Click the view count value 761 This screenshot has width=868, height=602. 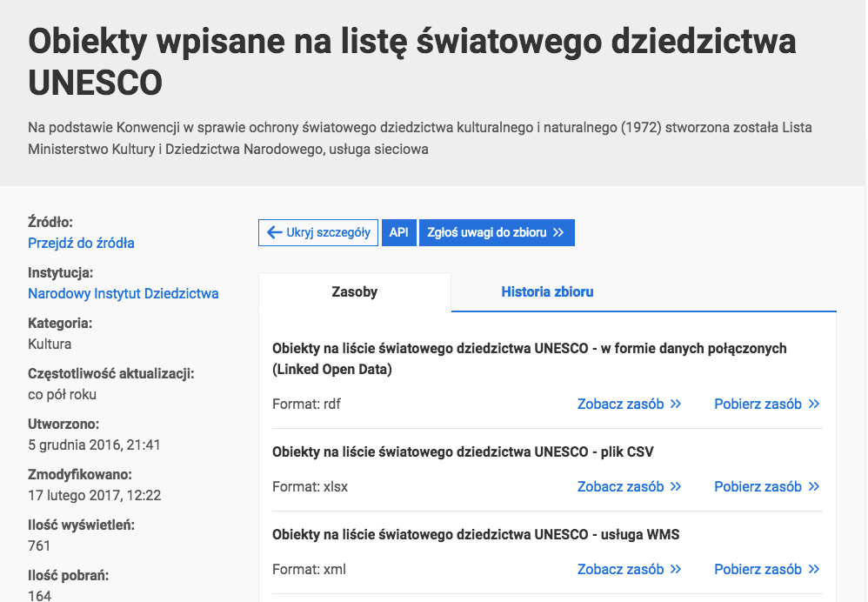(x=39, y=546)
